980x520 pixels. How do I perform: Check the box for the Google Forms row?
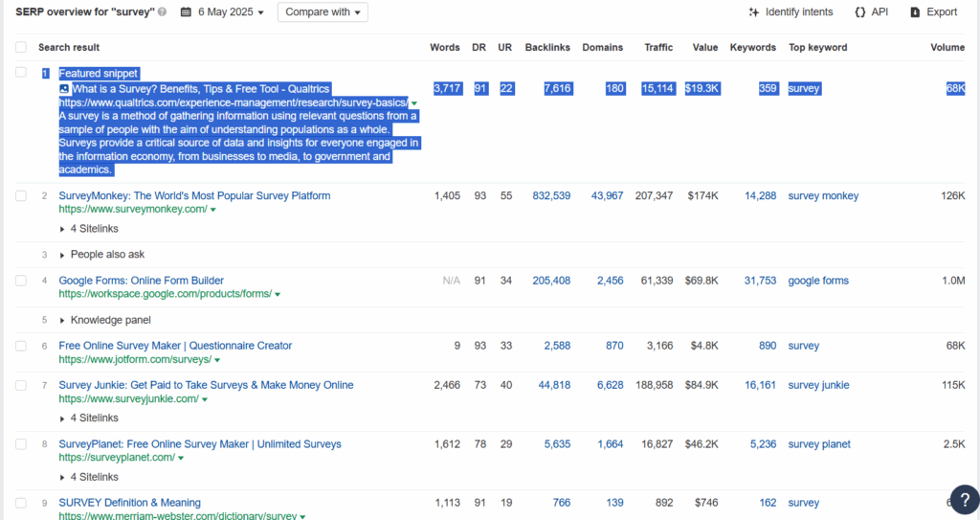pos(21,281)
